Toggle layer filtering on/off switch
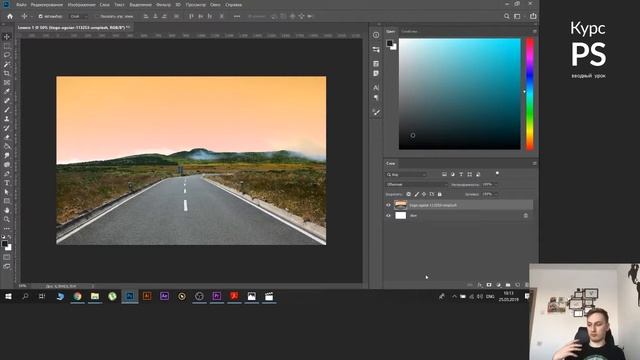 pyautogui.click(x=497, y=173)
